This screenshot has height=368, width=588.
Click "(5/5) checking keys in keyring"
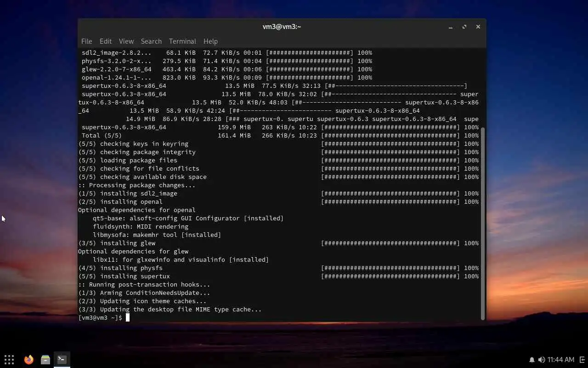[x=133, y=144]
